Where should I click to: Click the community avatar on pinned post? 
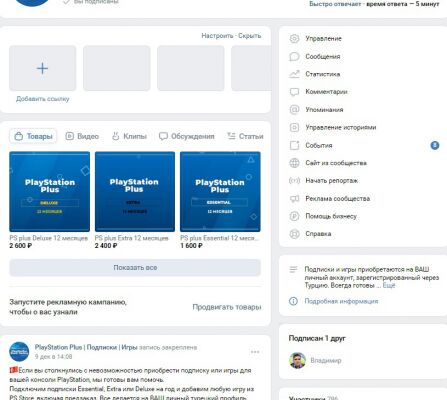[19, 352]
